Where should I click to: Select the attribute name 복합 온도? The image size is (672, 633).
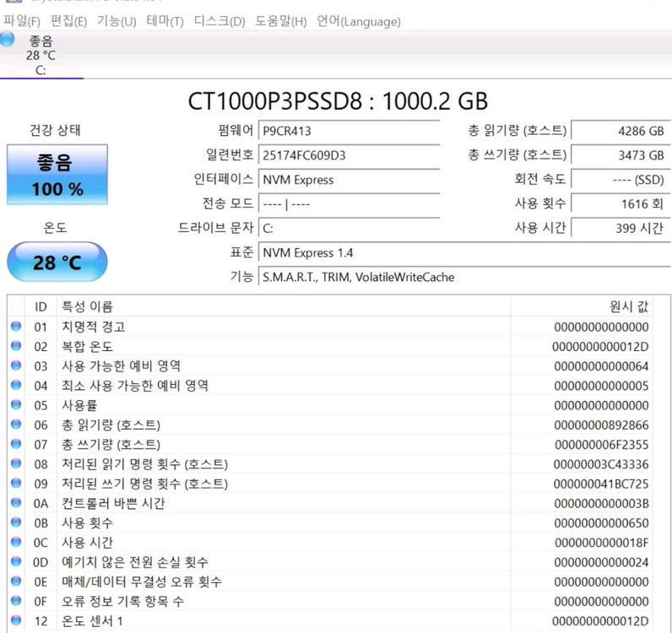88,346
